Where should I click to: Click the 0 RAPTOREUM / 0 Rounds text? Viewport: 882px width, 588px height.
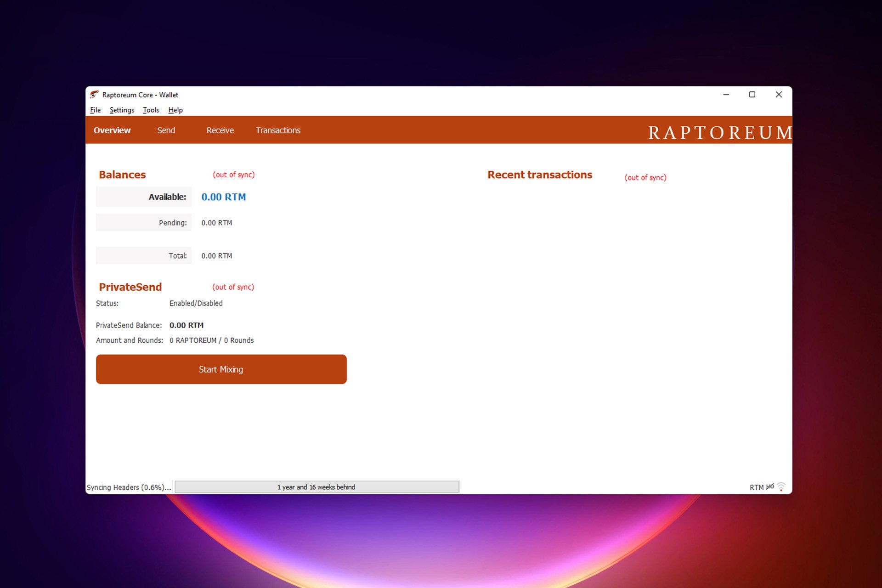point(211,340)
